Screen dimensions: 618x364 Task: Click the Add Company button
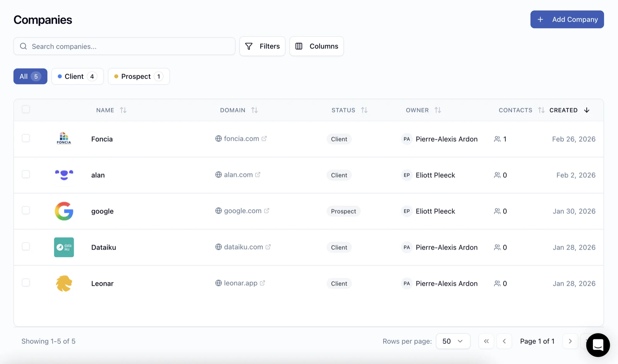pyautogui.click(x=567, y=19)
